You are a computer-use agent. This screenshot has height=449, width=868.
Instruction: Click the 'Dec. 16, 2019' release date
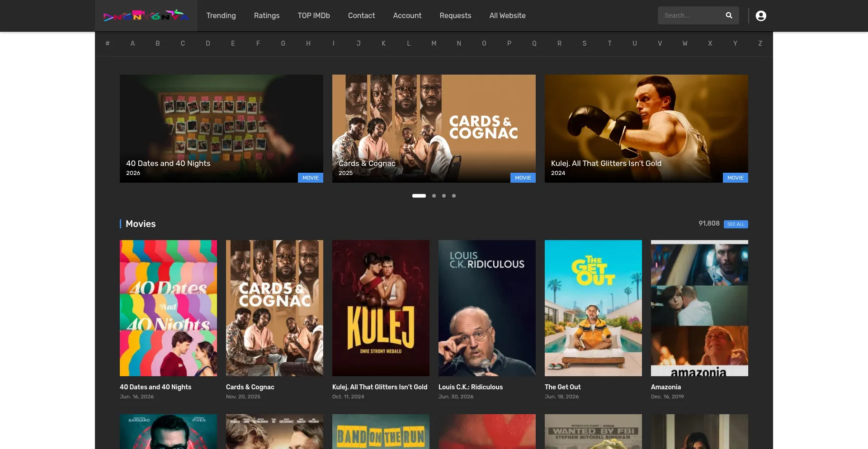(667, 397)
